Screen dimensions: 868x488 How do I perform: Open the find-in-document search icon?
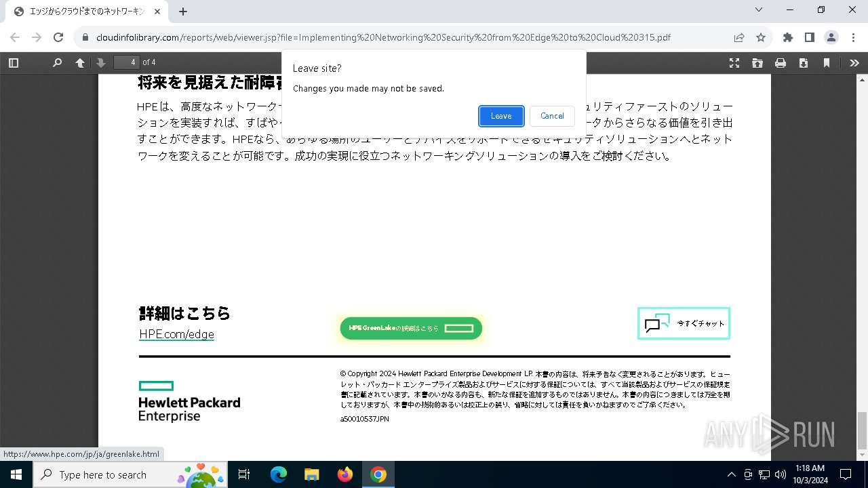[x=57, y=62]
